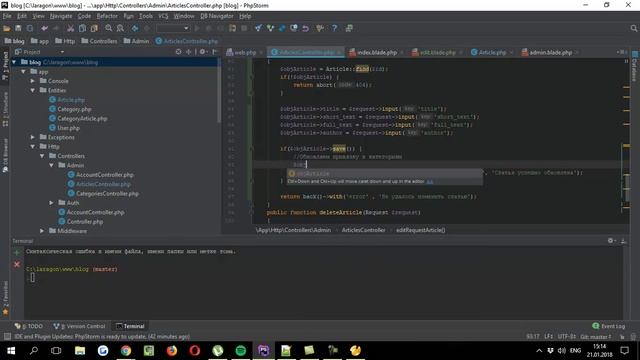
Task: Close terminal session with red X
Action: [x=17, y=264]
